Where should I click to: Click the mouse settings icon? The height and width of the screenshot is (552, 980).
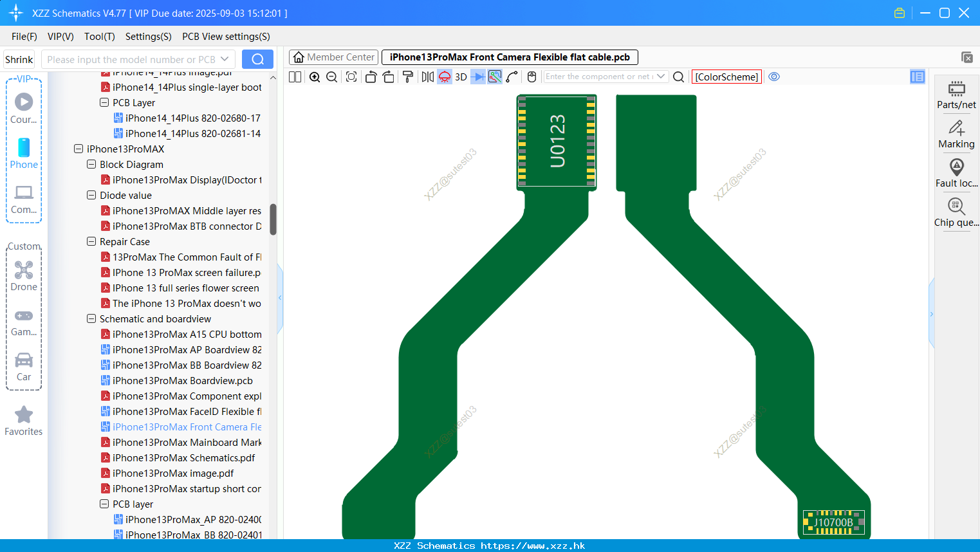pos(532,77)
